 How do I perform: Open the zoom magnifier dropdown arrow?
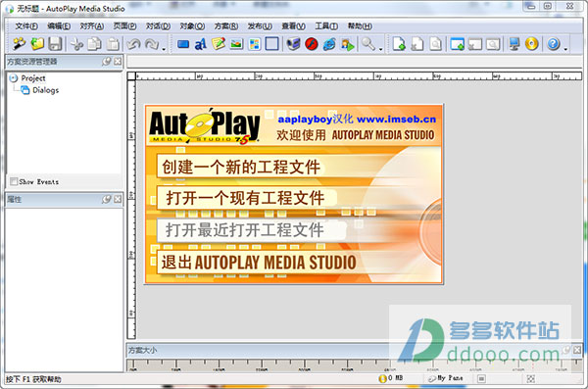380,49
